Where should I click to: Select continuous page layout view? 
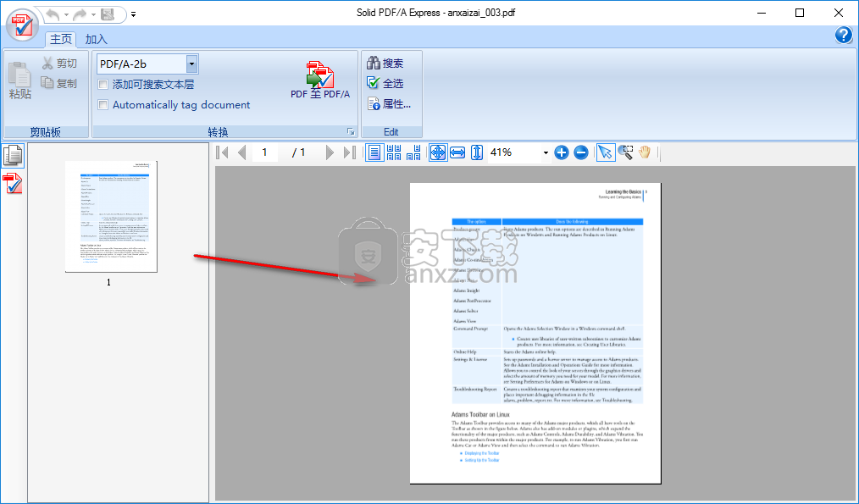pos(394,152)
